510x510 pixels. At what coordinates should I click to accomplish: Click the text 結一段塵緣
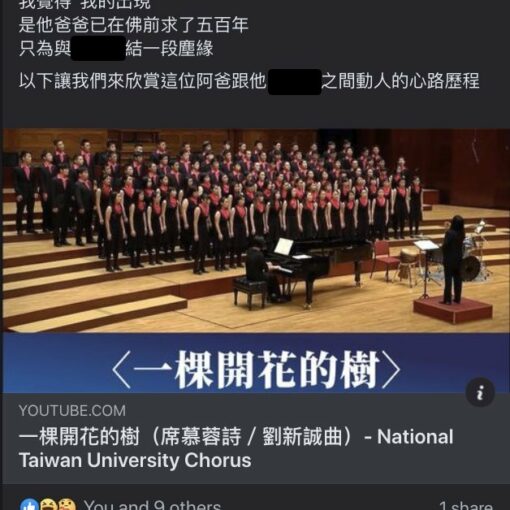click(169, 49)
